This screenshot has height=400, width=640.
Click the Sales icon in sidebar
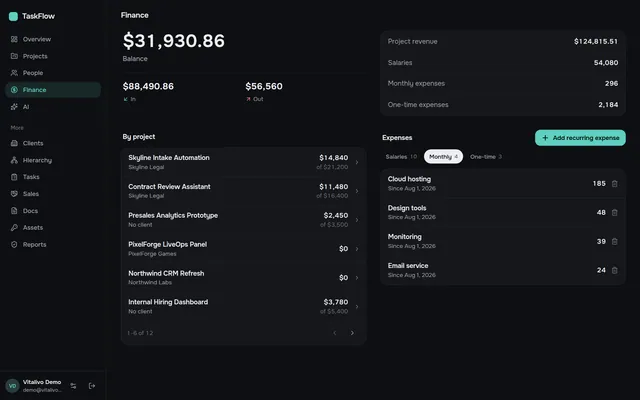14,194
